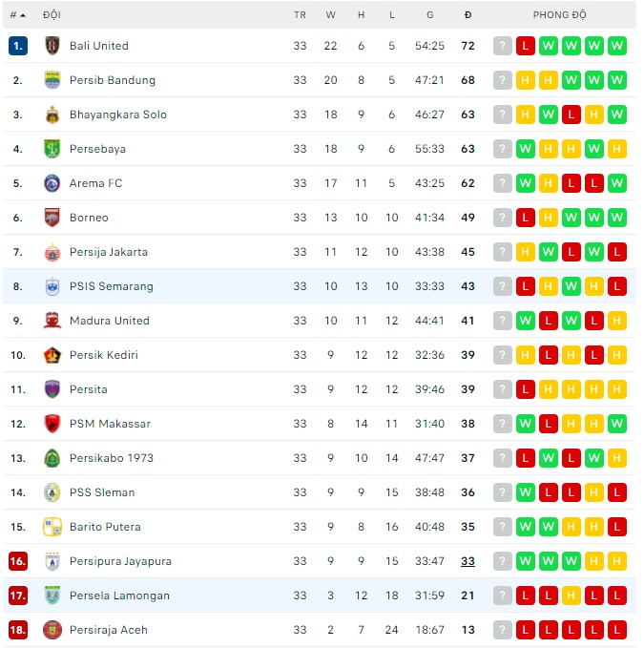The height and width of the screenshot is (648, 644).
Task: Click the Persebaya club logo
Action: [x=52, y=149]
